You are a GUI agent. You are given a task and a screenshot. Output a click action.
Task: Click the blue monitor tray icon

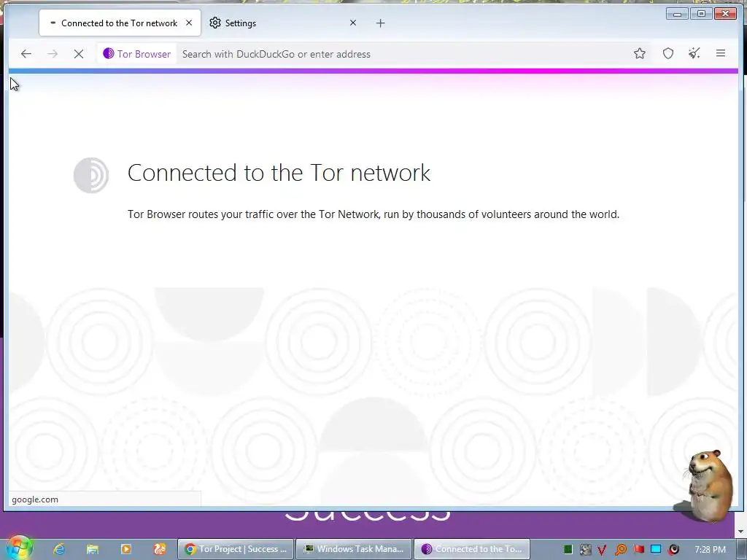click(x=656, y=550)
